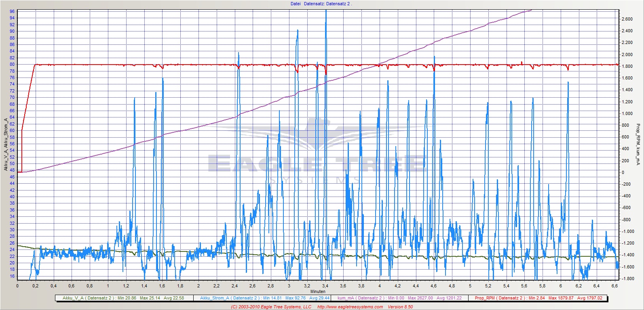644x310 pixels.
Task: Click the right axis tick label -200
Action: [x=626, y=184]
